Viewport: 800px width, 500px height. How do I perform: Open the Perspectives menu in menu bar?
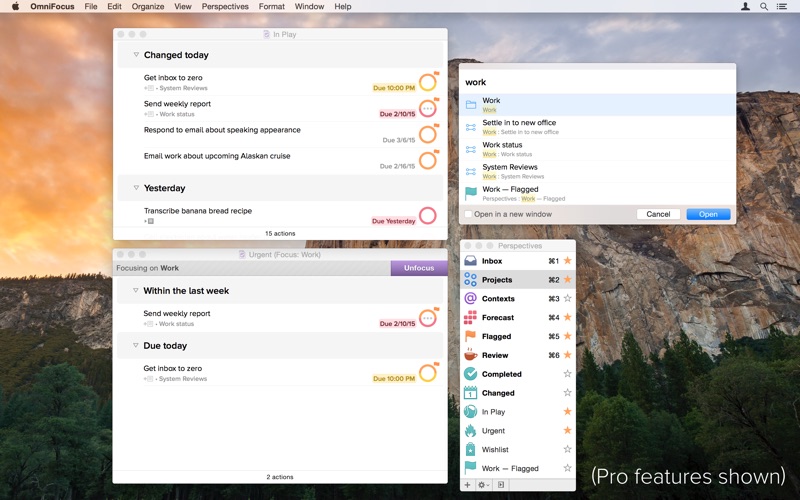225,7
